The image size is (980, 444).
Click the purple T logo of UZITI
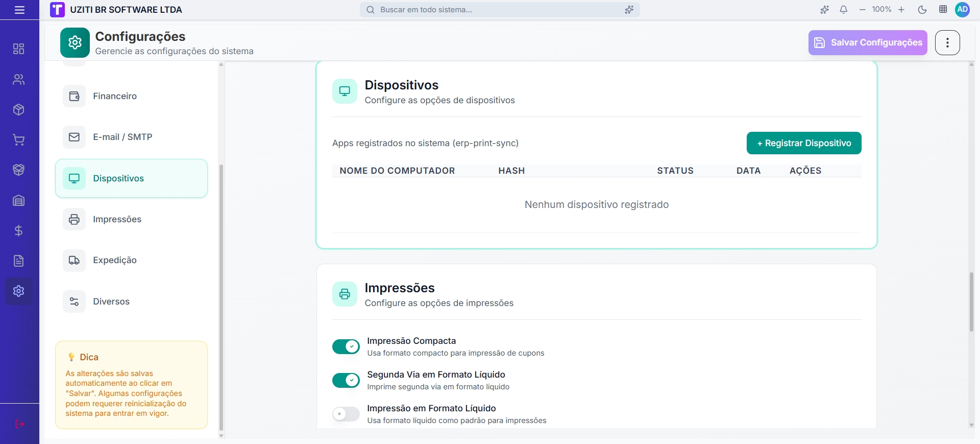pyautogui.click(x=57, y=10)
